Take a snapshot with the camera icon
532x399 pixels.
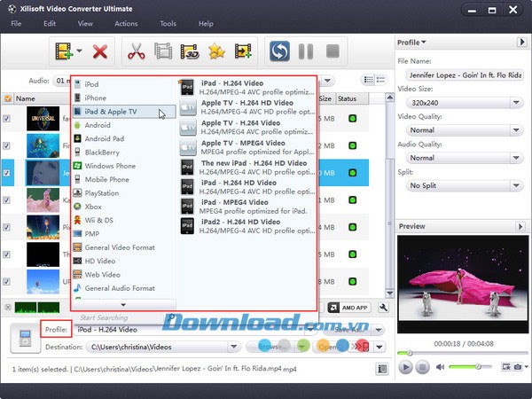(x=518, y=367)
